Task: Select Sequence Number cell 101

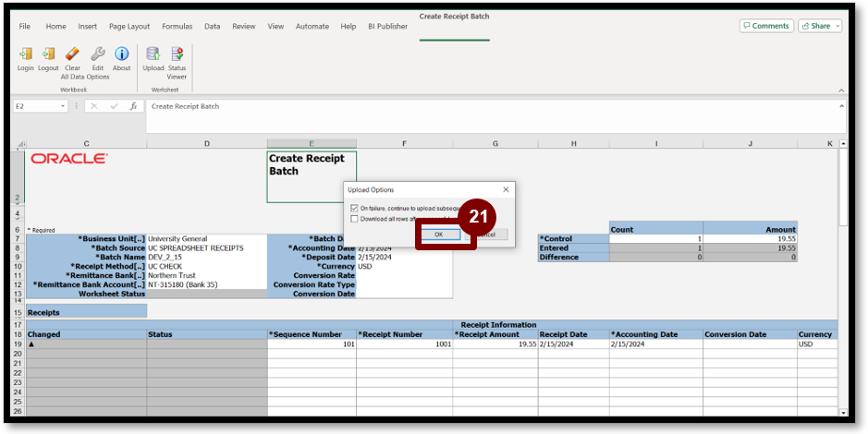Action: (312, 344)
